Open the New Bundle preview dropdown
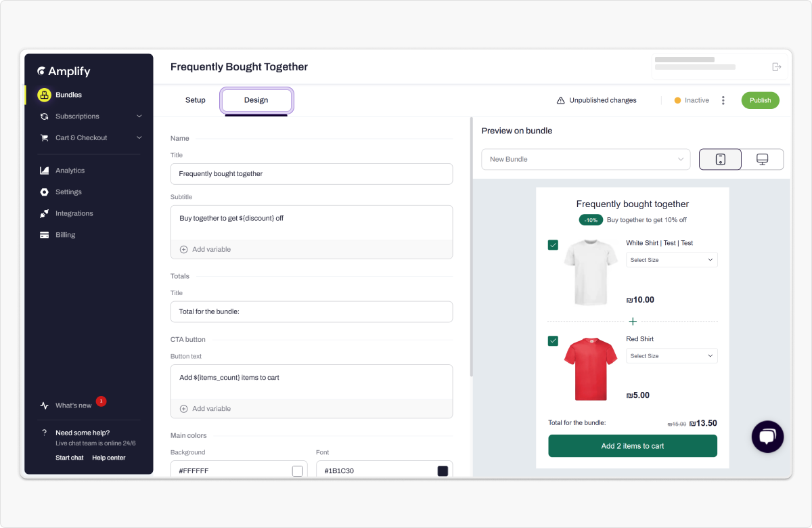 click(585, 159)
